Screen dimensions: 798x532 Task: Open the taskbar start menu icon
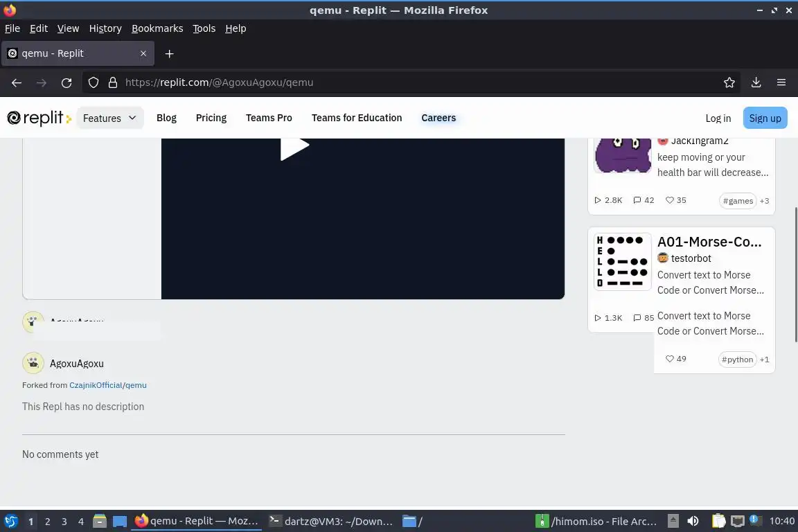point(10,521)
